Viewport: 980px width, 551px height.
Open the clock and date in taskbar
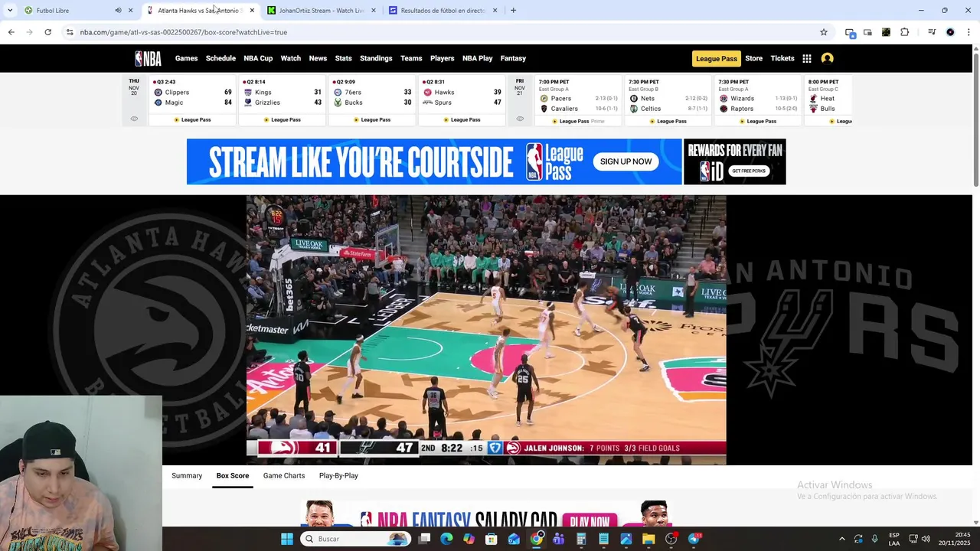click(953, 539)
